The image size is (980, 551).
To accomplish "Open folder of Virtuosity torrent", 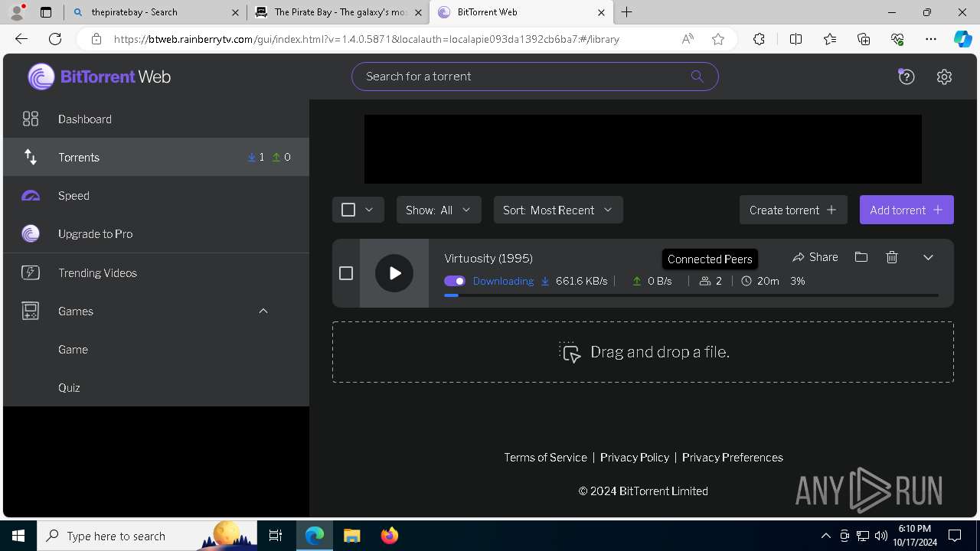I will (861, 257).
